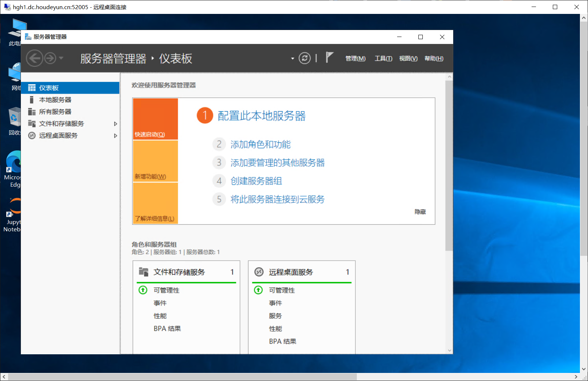Open the 工具(T) menu
Viewport: 588px width, 381px height.
pyautogui.click(x=383, y=59)
